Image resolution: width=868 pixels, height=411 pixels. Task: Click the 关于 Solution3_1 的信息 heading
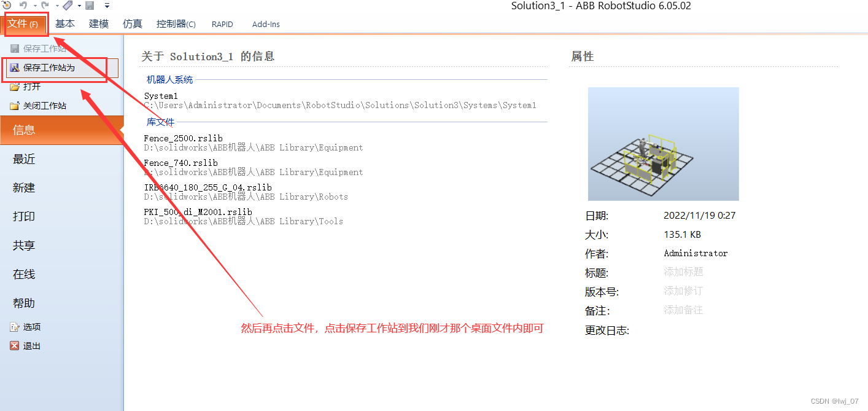click(208, 57)
